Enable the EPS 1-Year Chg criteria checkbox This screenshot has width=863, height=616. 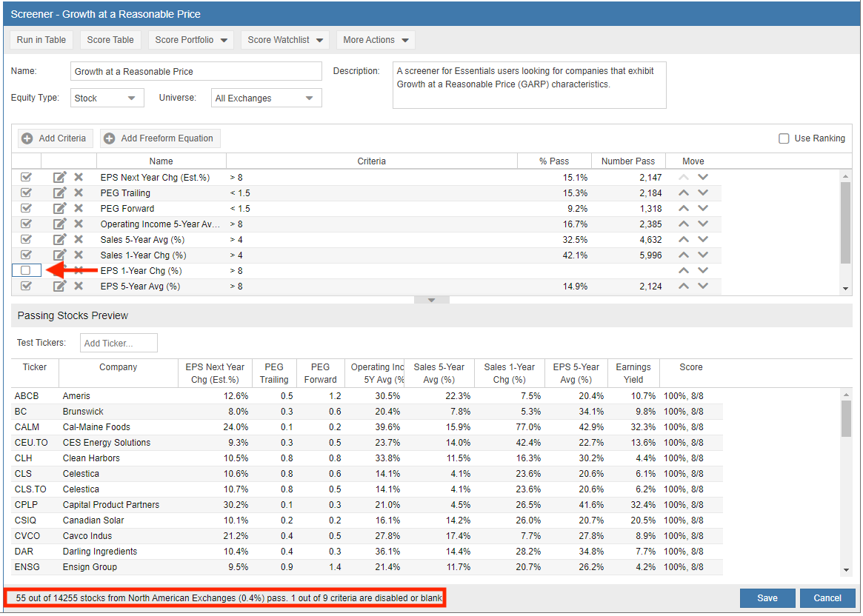26,270
